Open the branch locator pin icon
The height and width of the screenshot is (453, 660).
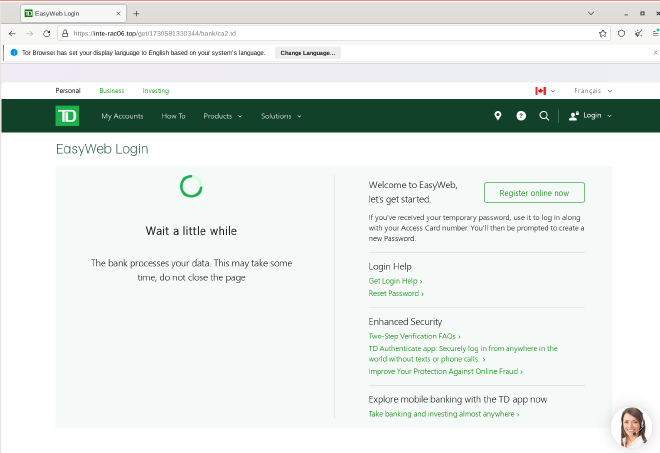pyautogui.click(x=498, y=116)
